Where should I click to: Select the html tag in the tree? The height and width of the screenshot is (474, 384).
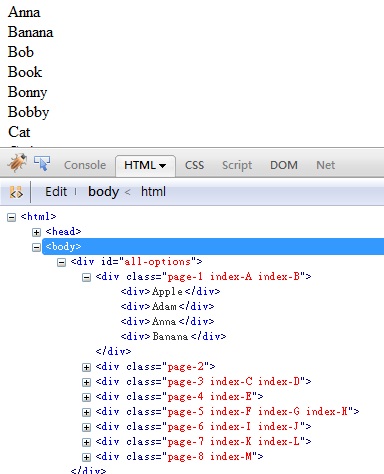point(38,217)
